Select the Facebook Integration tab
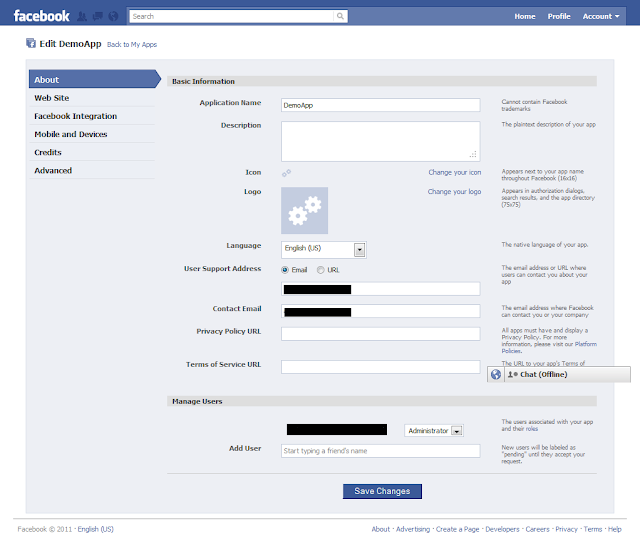 pos(92,116)
